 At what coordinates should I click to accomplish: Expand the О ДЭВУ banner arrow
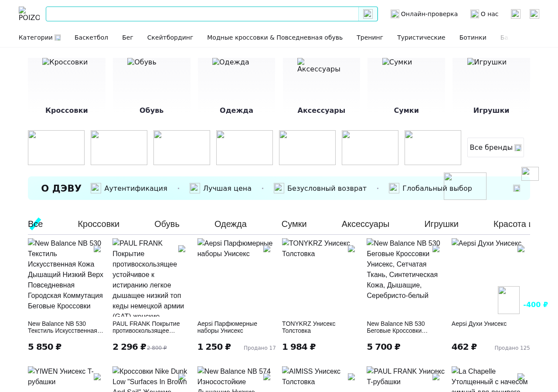[x=517, y=188]
